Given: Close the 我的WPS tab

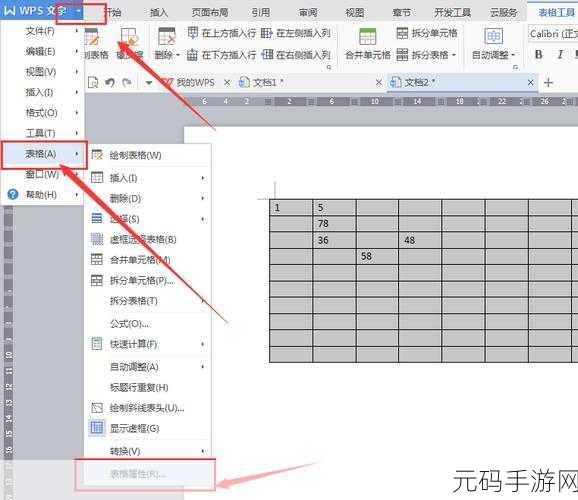Looking at the screenshot, I should 227,83.
